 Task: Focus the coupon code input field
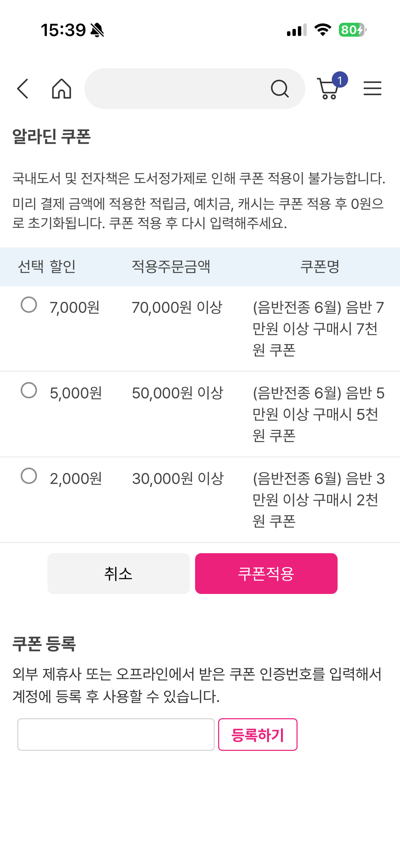116,735
